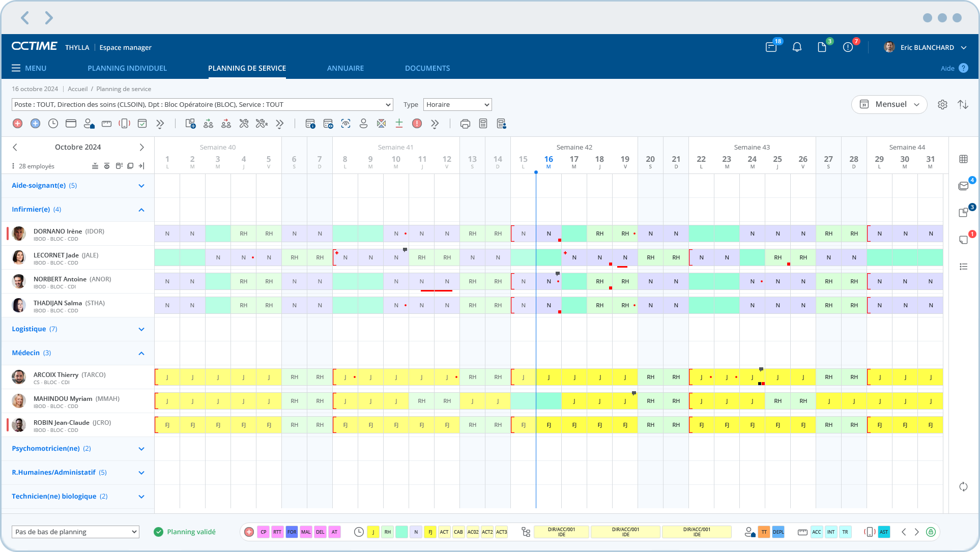
Task: Toggle the sort order arrows next to the gear
Action: coord(963,104)
